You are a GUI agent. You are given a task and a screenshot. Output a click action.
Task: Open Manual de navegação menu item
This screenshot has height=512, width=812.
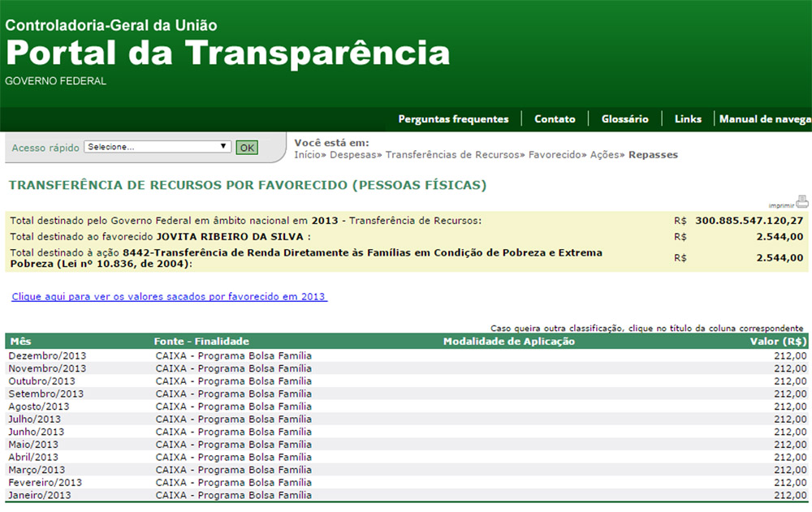765,119
